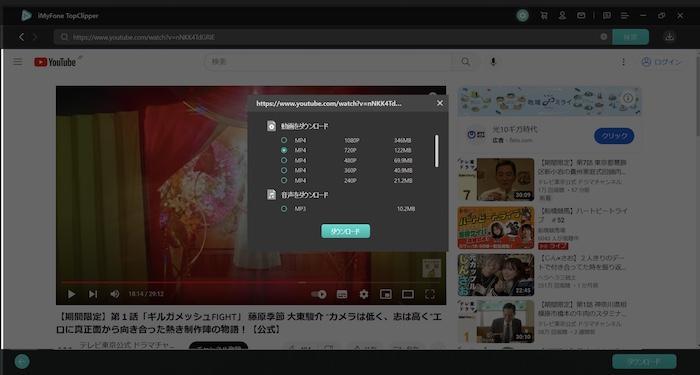Screen dimensions: 700x375
Task: Click the YouTube logo
Action: pyautogui.click(x=55, y=62)
